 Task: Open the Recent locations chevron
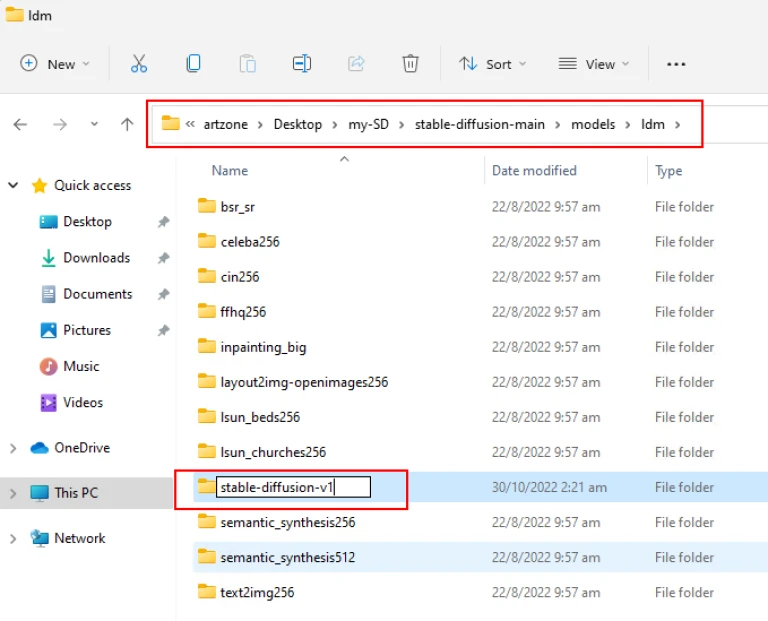[x=94, y=124]
